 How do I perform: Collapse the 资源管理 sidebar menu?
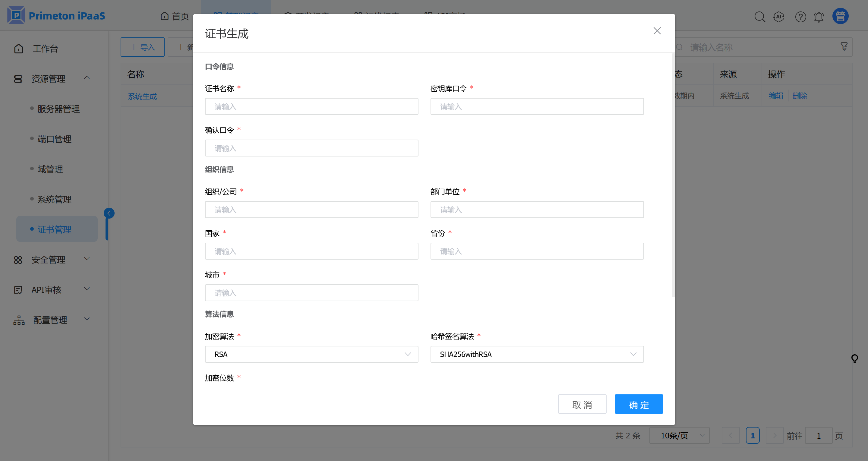pyautogui.click(x=52, y=78)
